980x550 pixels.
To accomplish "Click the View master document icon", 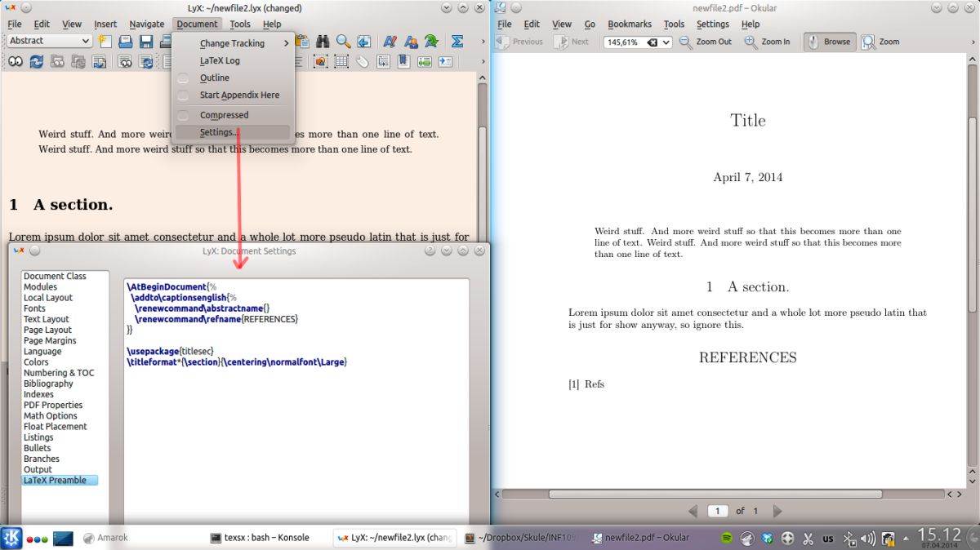I will (x=58, y=61).
